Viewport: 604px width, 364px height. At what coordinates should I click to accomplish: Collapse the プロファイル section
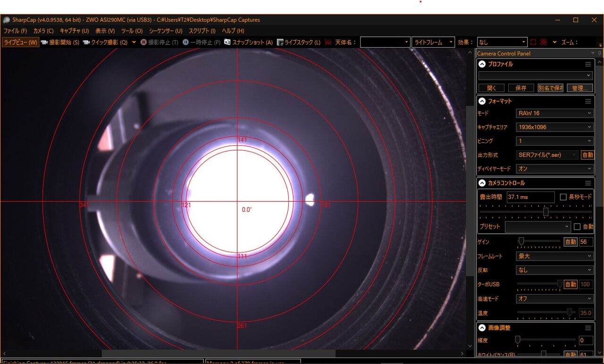pyautogui.click(x=482, y=64)
